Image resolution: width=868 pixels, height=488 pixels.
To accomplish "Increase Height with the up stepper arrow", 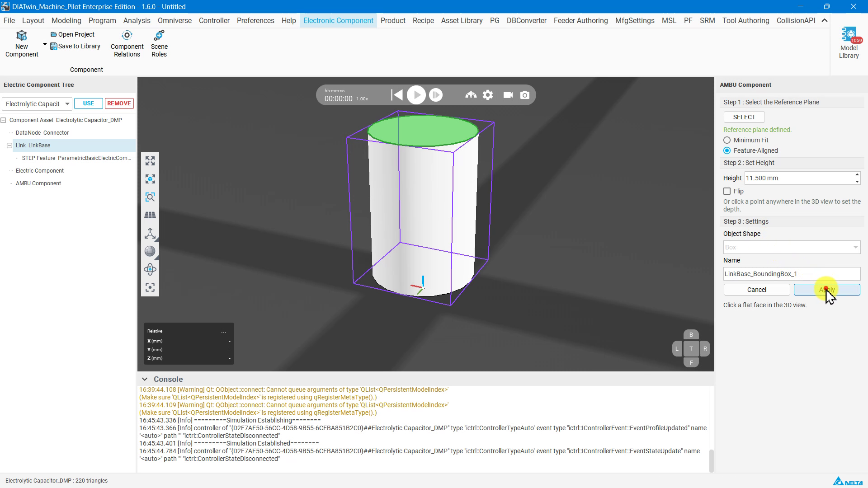I will [x=857, y=174].
